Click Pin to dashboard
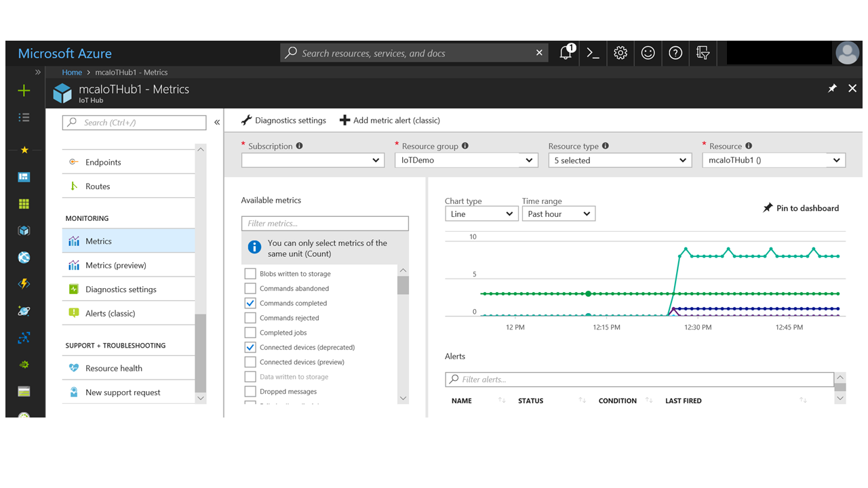The width and height of the screenshot is (868, 488). 801,208
